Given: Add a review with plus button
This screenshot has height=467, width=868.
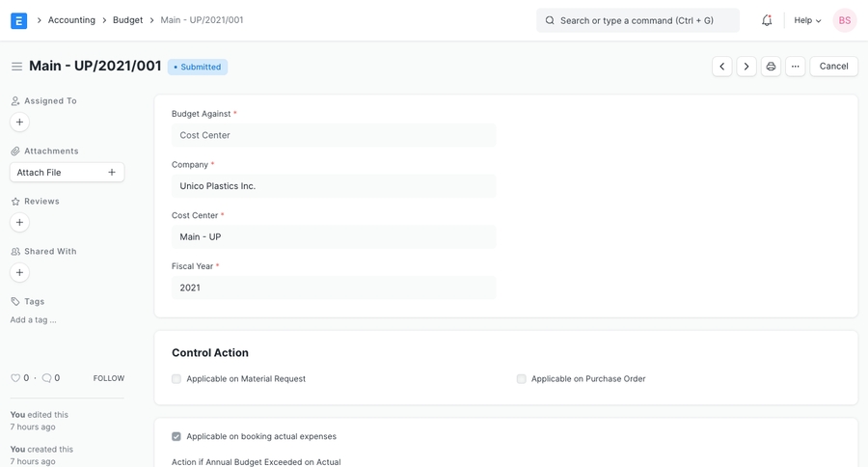Looking at the screenshot, I should point(19,223).
